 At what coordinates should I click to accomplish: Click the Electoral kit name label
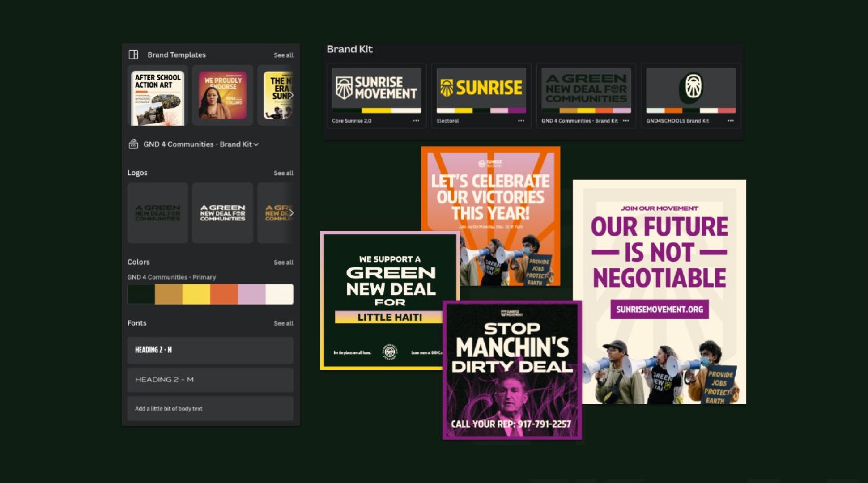[447, 121]
